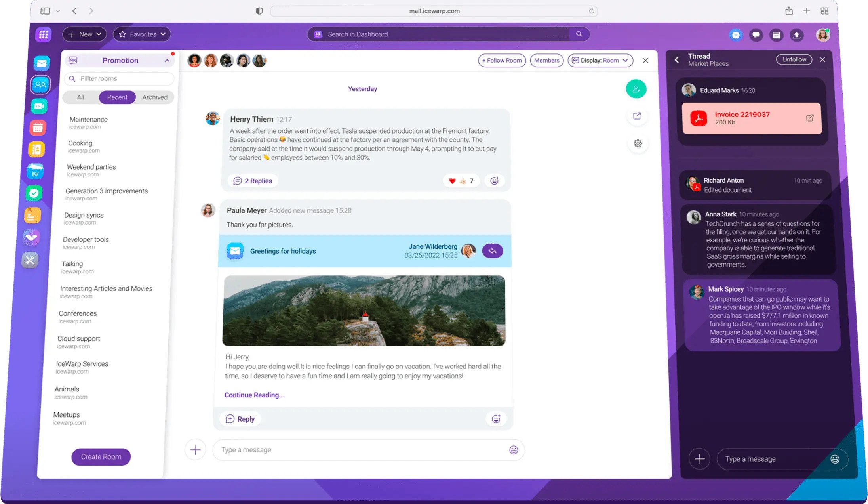Click the Continue Reading link
The image size is (868, 504).
click(x=254, y=395)
